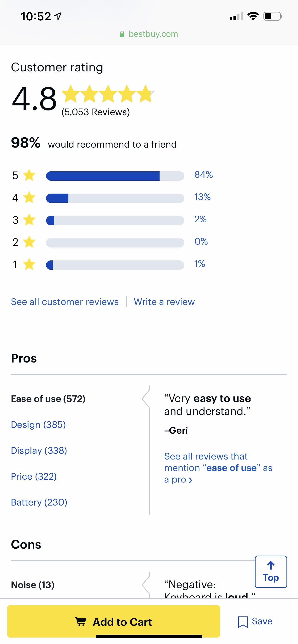
Task: Choose the Battery (230) pro
Action: (39, 502)
